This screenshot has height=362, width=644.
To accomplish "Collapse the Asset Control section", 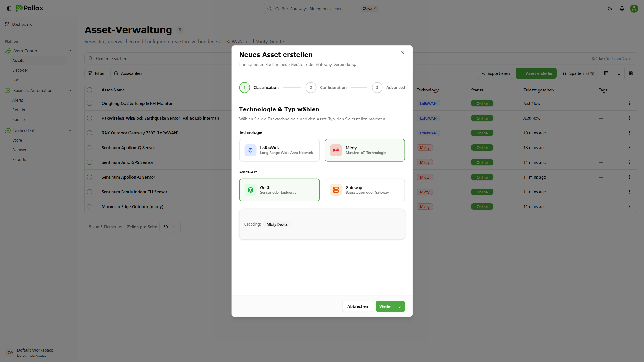I will tap(70, 51).
